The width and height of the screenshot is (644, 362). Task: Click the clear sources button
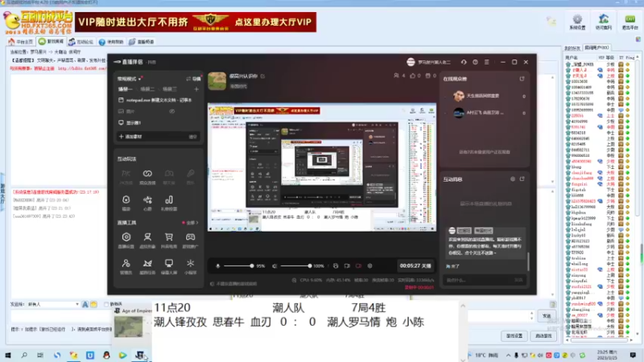pos(192,137)
